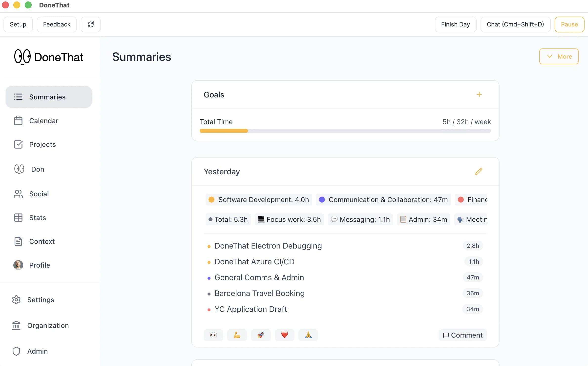Open the Context page label

pos(42,241)
